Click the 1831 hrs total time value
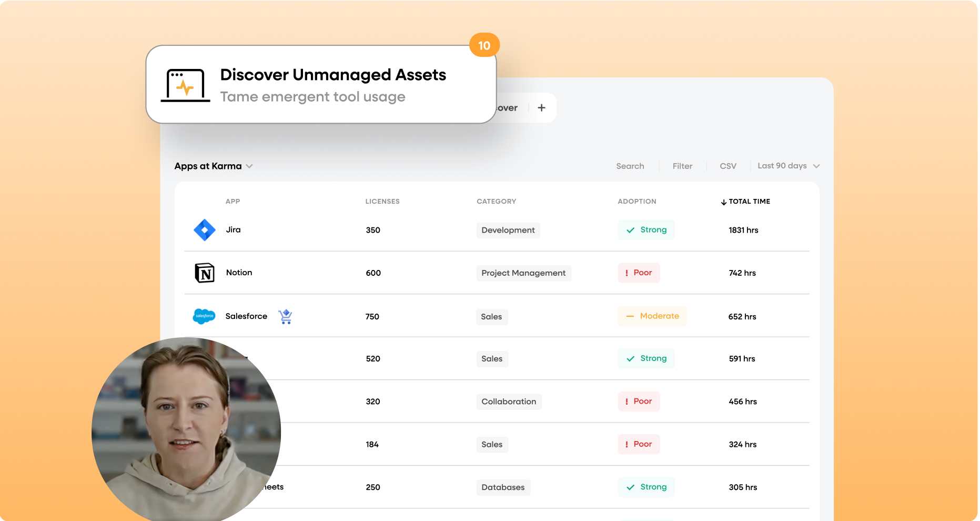This screenshot has width=980, height=521. [744, 231]
